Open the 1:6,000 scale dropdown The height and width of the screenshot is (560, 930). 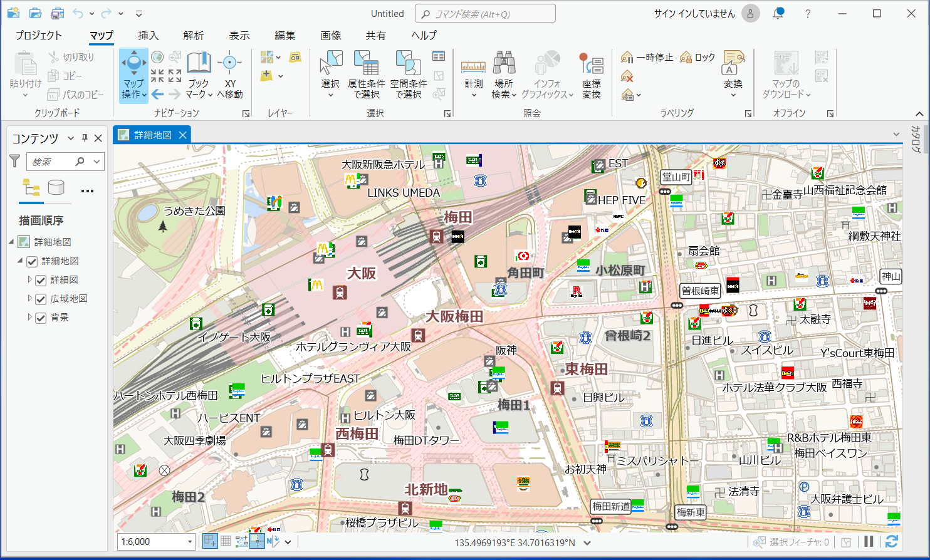point(189,542)
